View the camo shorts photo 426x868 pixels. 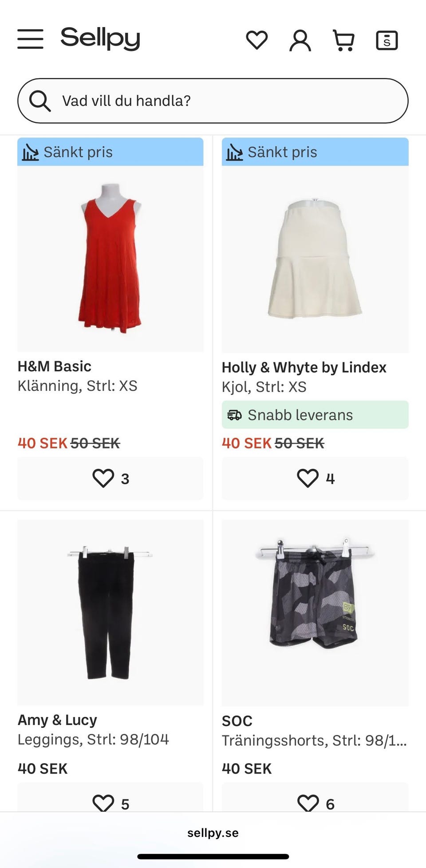pos(315,613)
